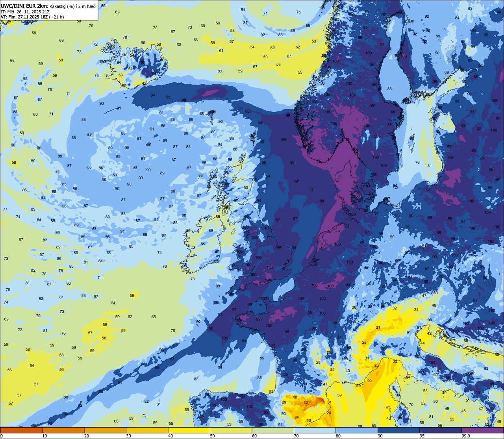Click the humidity value '36' on the map
504x439 pixels.
coord(354,307)
